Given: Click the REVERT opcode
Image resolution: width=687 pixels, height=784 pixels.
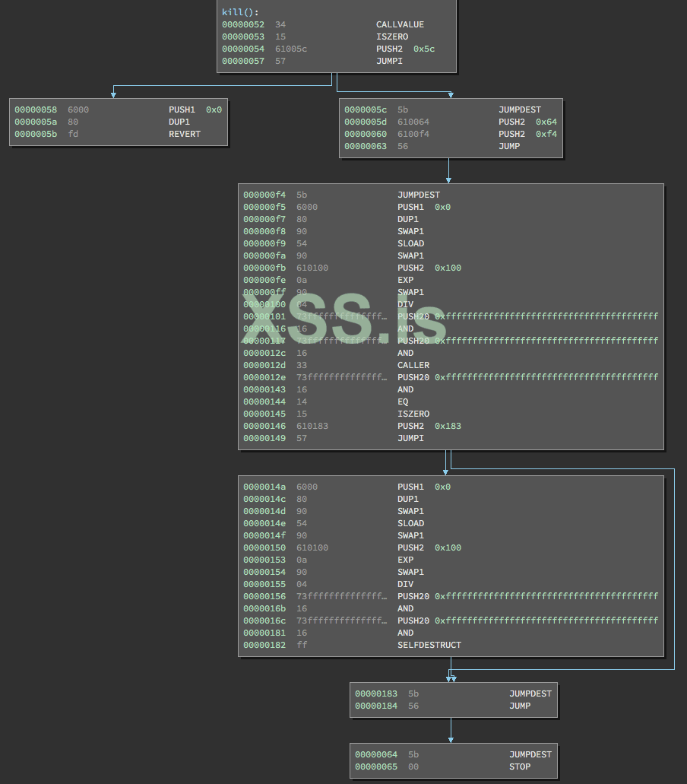Looking at the screenshot, I should pos(185,134).
